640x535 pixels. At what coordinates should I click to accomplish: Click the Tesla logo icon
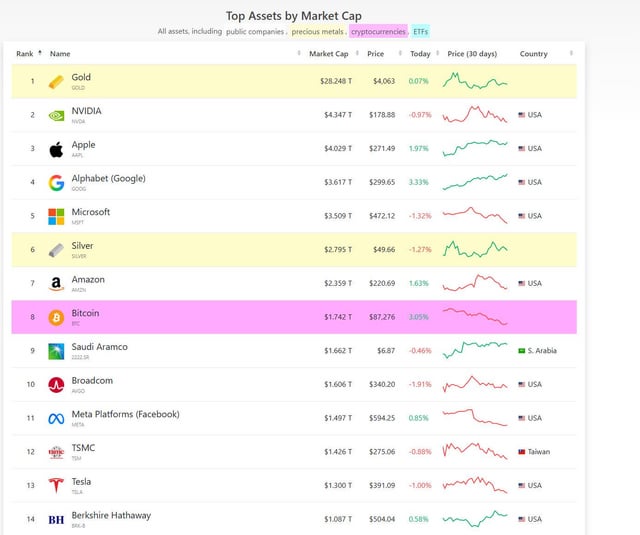click(56, 486)
